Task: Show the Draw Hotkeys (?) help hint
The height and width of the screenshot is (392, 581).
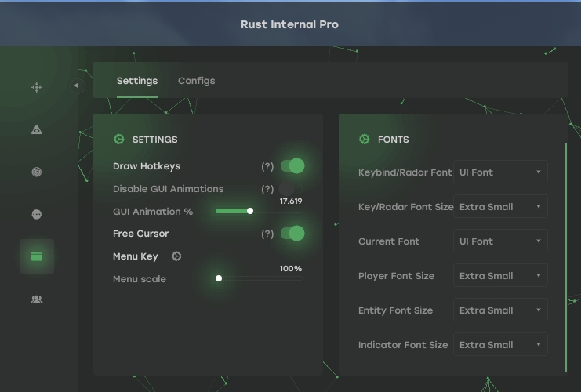Action: point(267,166)
